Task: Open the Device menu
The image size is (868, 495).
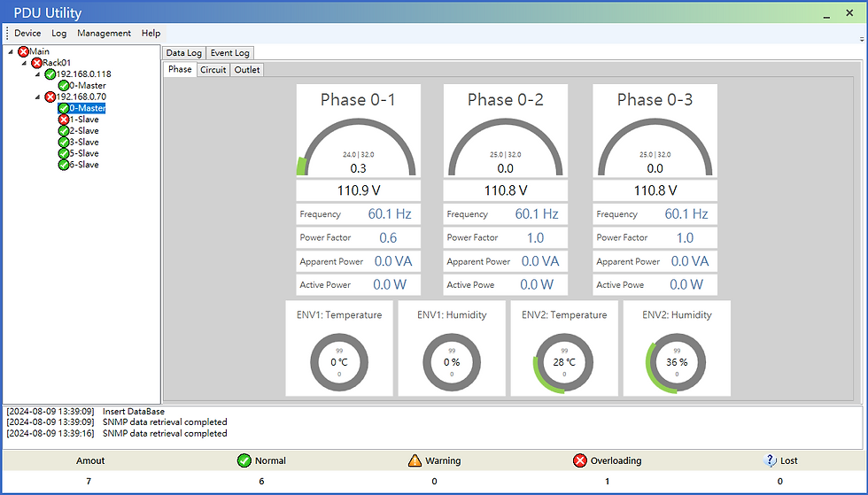Action: [27, 34]
